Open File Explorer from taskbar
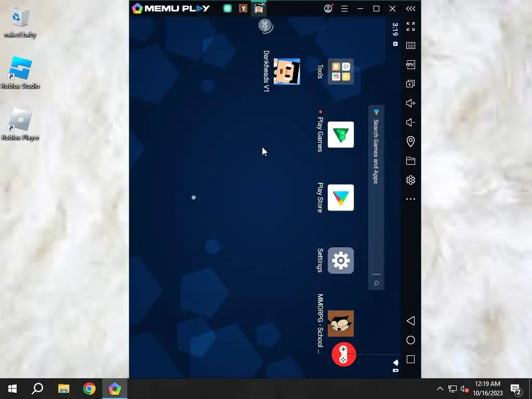532x399 pixels. point(63,389)
